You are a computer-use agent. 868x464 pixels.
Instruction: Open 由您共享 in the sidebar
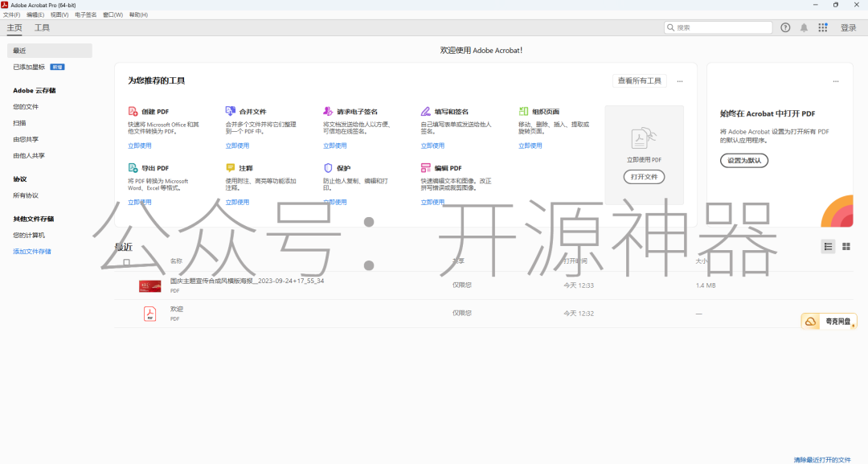[x=26, y=140]
